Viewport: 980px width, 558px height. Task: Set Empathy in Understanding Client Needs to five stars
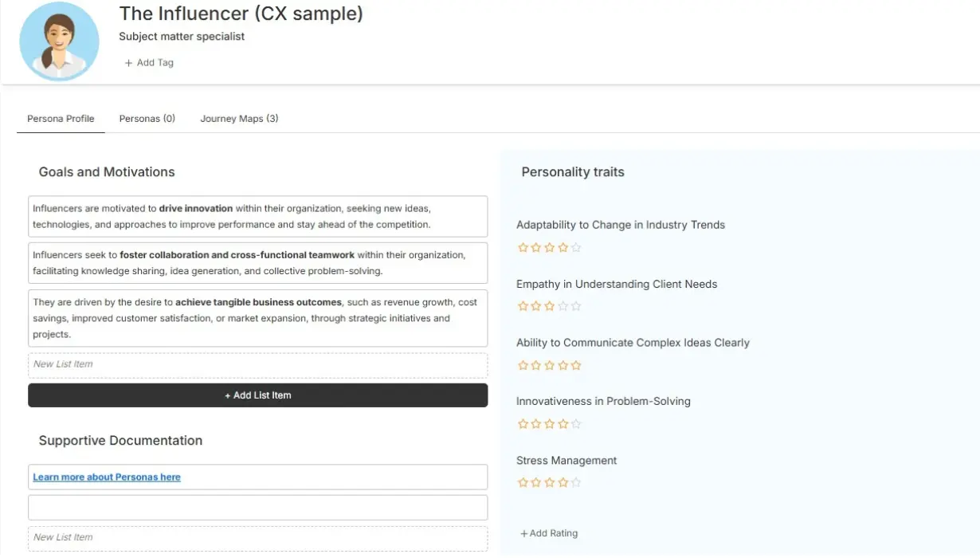[x=574, y=305]
